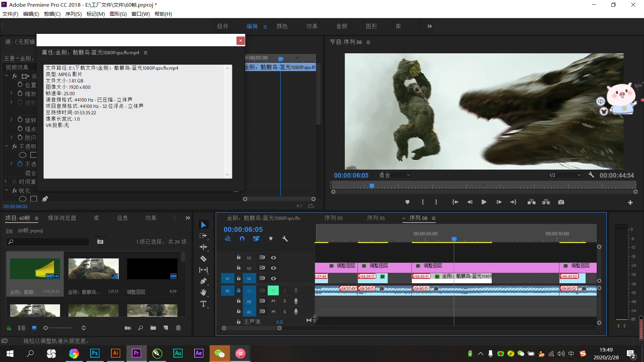Step forward one frame in program monitor

point(499,202)
